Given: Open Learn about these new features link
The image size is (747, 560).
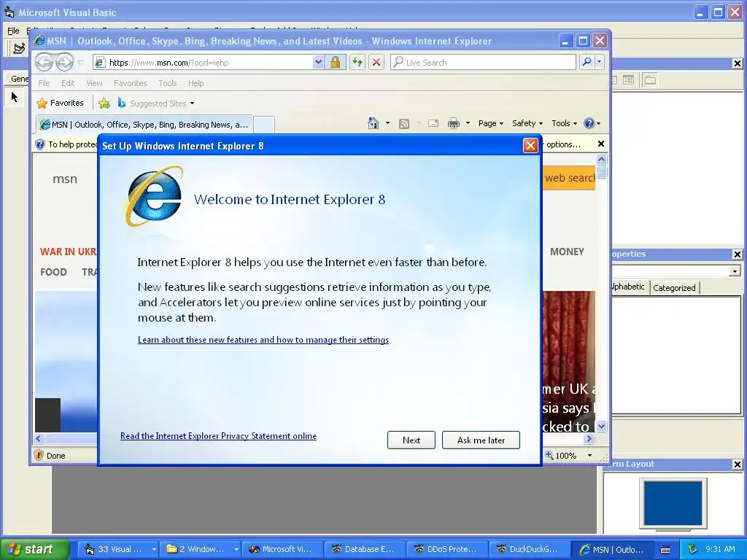Looking at the screenshot, I should click(x=263, y=340).
